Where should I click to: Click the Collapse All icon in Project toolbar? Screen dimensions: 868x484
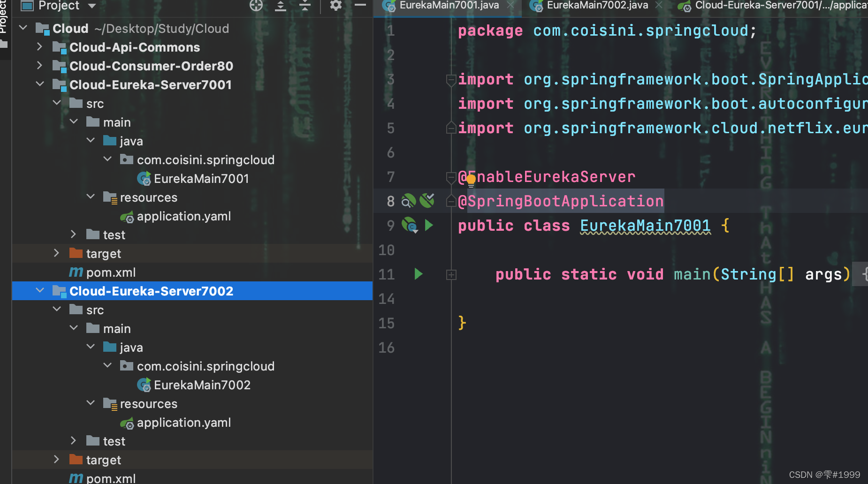coord(305,6)
